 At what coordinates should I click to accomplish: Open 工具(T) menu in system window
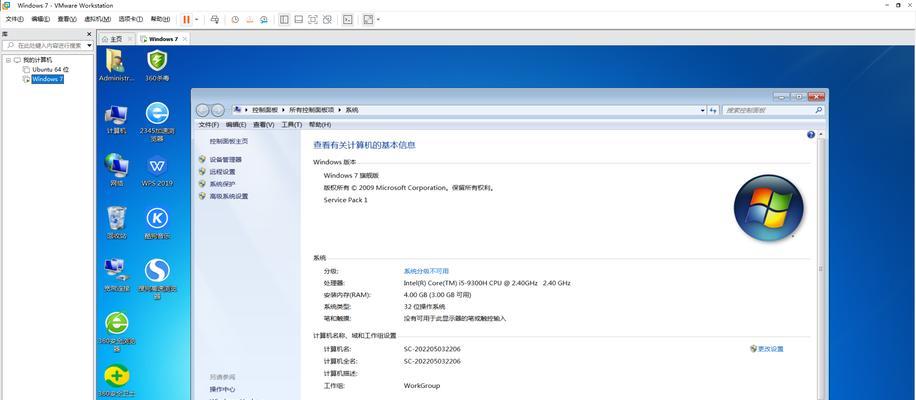292,124
